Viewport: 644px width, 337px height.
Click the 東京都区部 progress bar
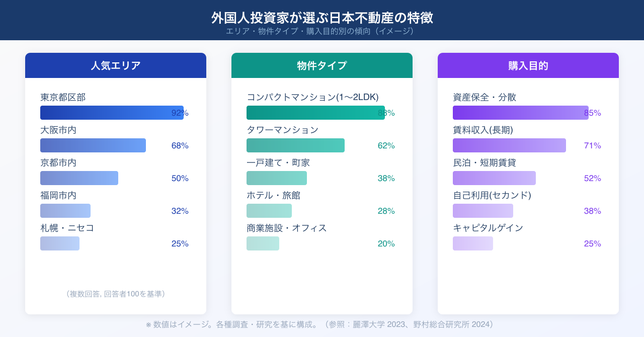tap(112, 113)
